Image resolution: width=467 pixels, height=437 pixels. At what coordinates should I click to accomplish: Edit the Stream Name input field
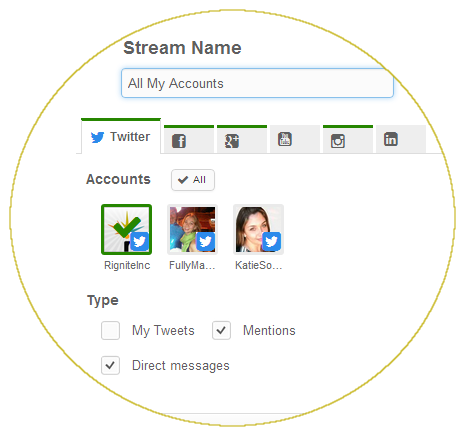click(x=257, y=83)
